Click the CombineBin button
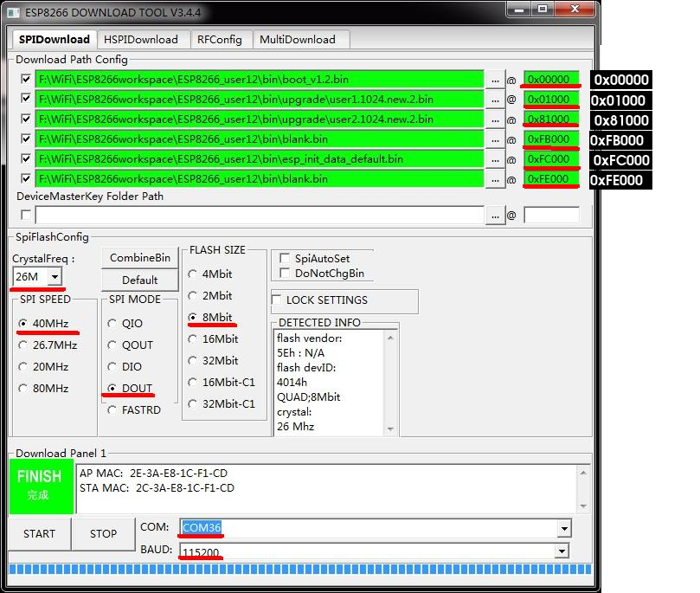The image size is (700, 593). (x=139, y=258)
